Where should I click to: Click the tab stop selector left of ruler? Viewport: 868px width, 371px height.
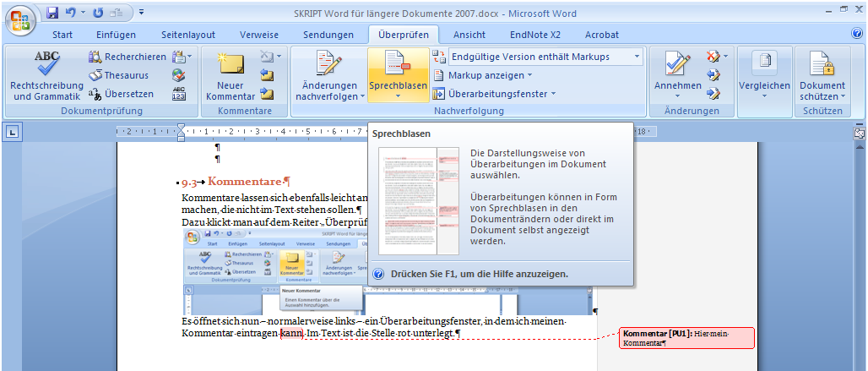pyautogui.click(x=14, y=132)
